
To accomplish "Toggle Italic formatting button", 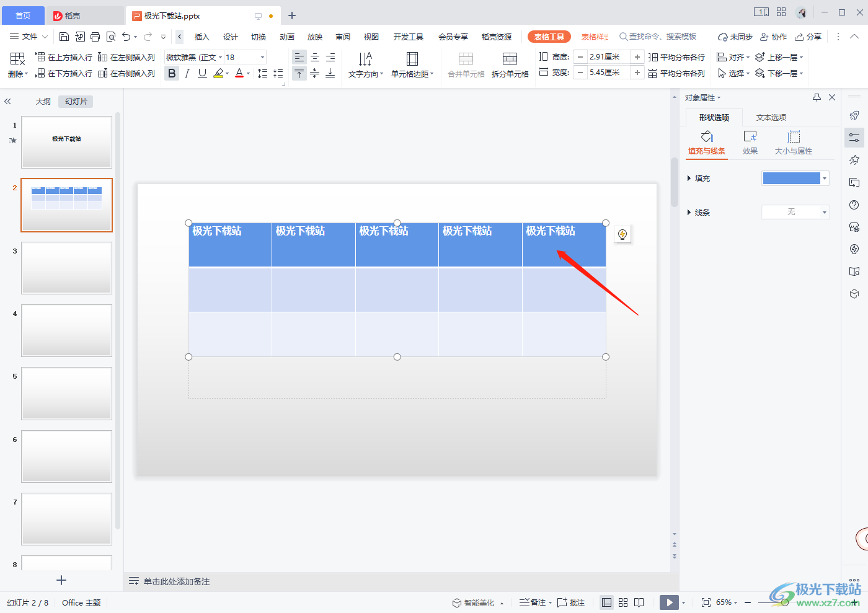I will click(187, 73).
